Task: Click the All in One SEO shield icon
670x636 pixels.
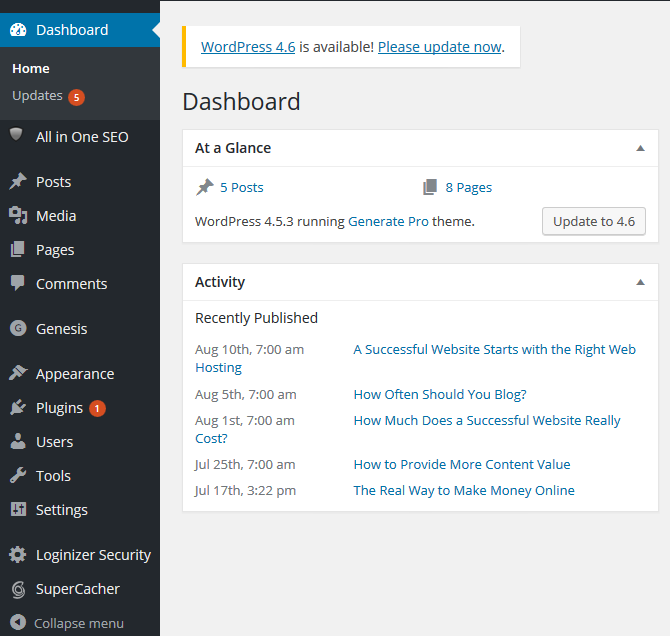Action: click(x=16, y=134)
